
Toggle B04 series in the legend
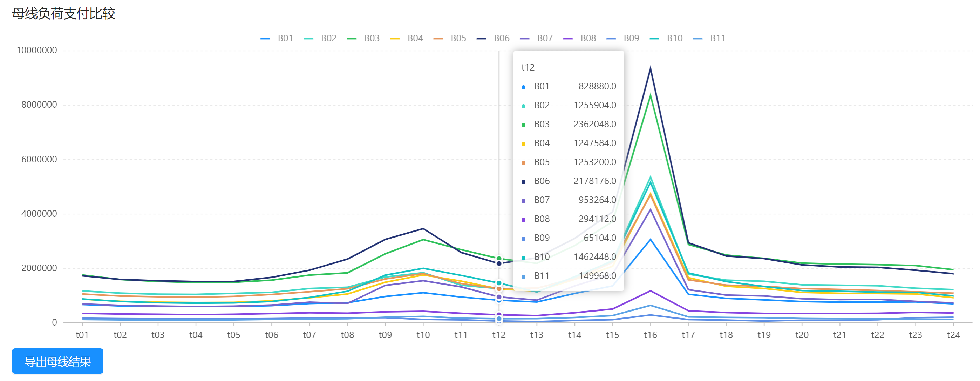407,39
